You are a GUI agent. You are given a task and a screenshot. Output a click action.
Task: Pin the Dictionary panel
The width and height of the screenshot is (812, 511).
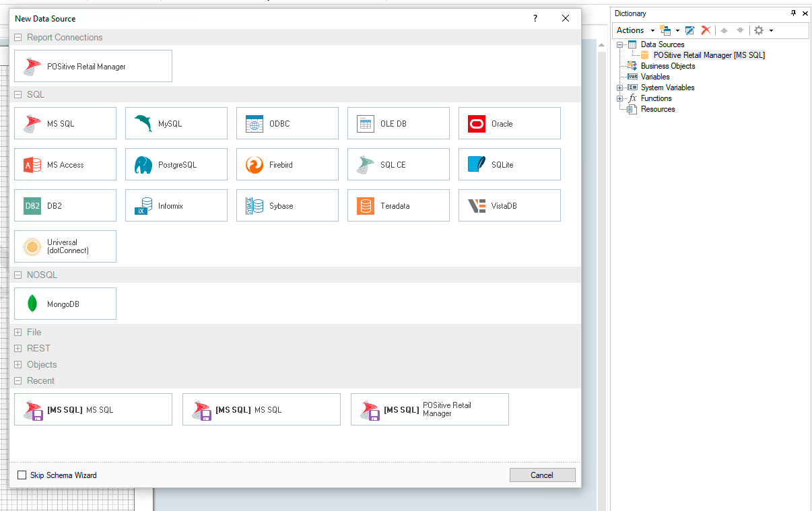[794, 13]
